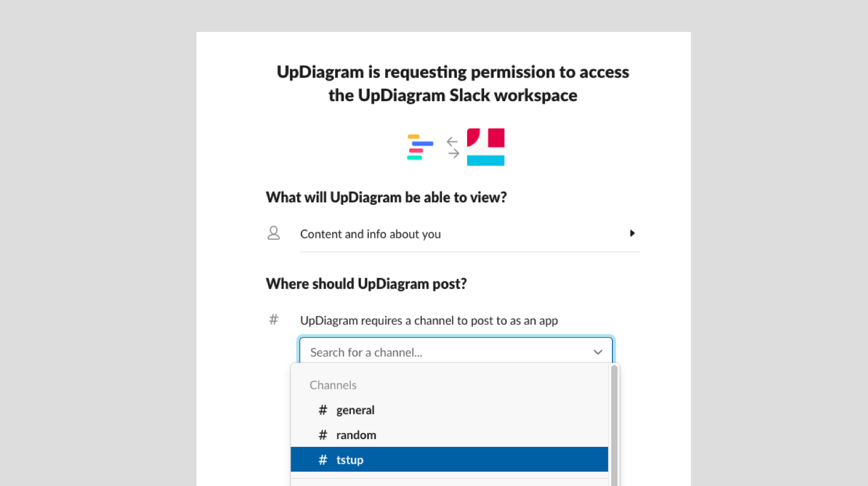Click the hash icon next to general

[323, 410]
